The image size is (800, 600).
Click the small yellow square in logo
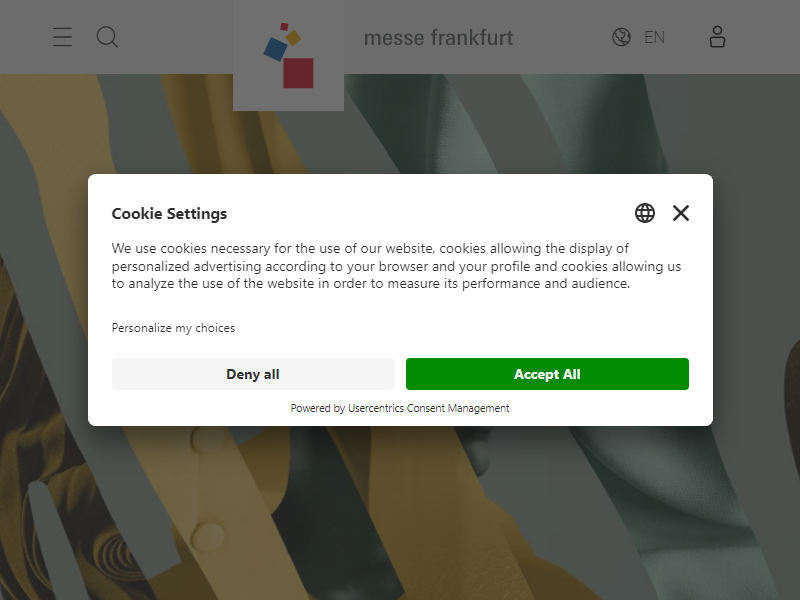(293, 38)
